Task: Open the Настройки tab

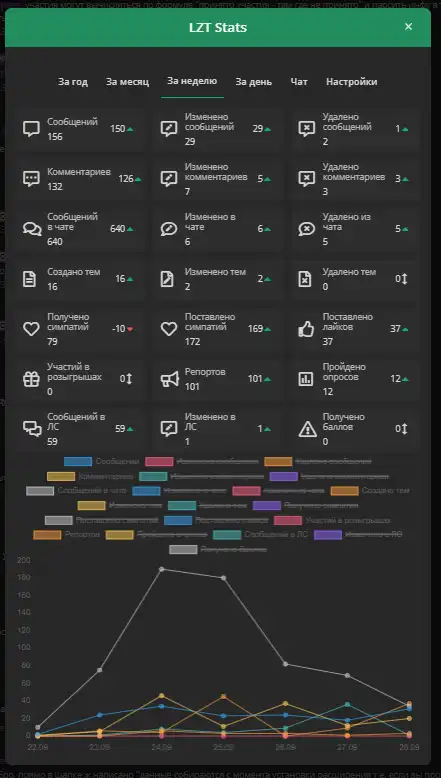Action: (352, 82)
